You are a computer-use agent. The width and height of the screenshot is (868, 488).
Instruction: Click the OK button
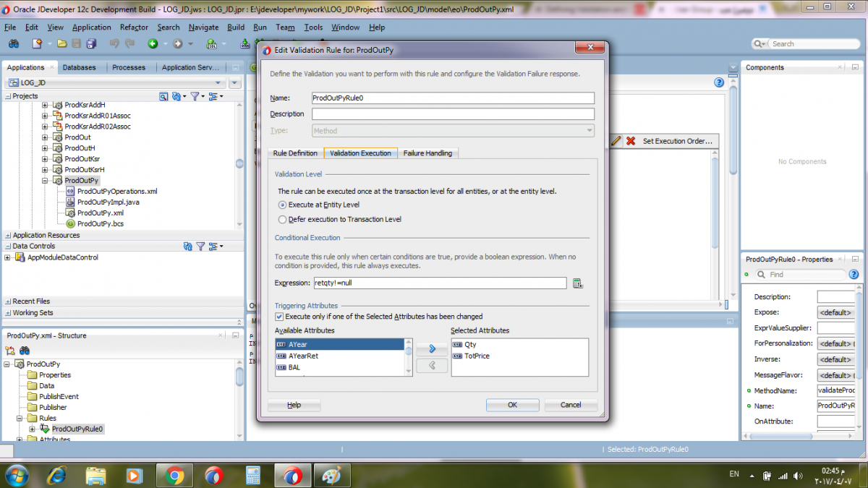(x=512, y=405)
